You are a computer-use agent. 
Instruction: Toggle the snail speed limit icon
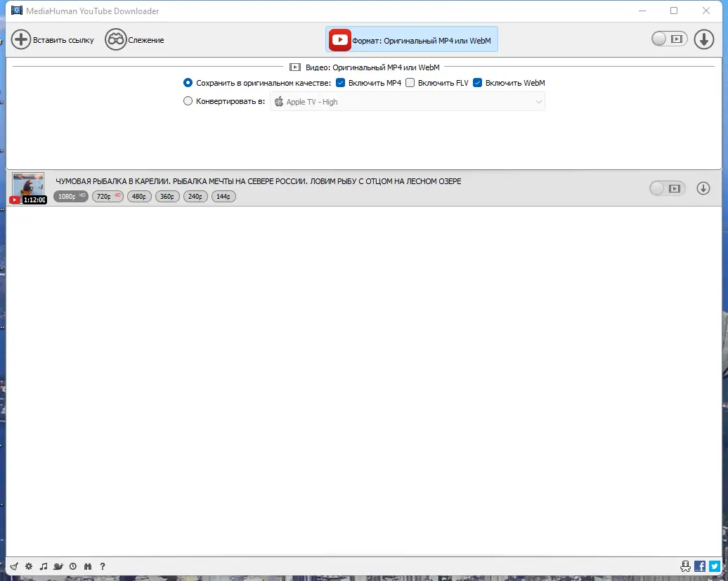pyautogui.click(x=58, y=566)
